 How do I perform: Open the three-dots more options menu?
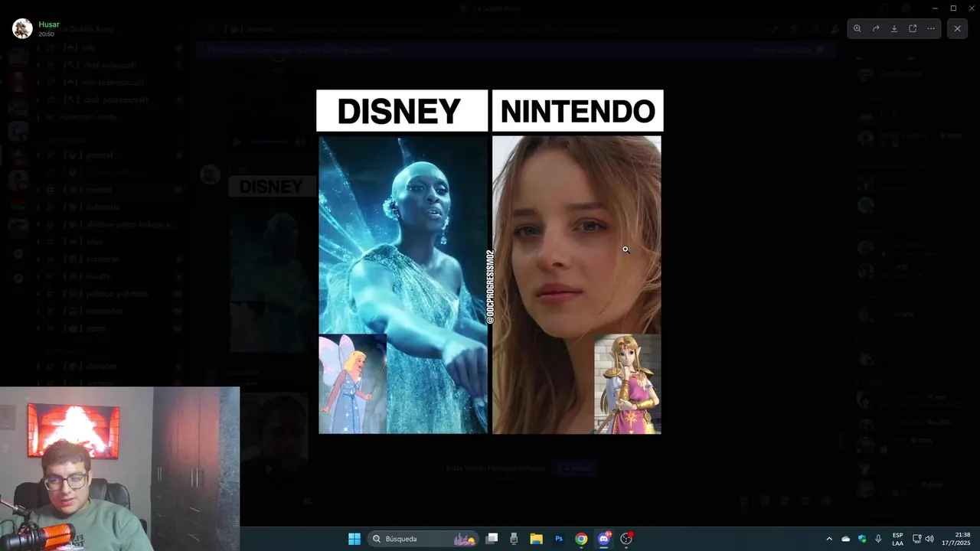931,28
